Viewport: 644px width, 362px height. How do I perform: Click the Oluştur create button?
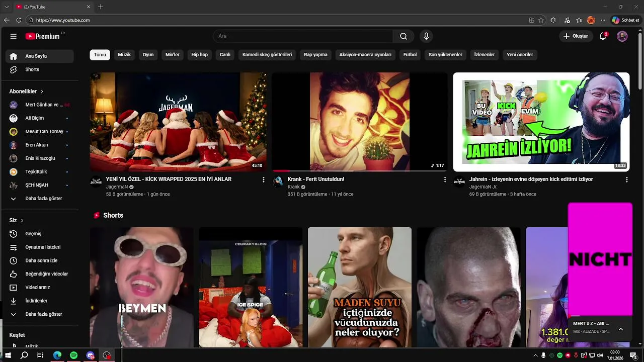coord(576,36)
